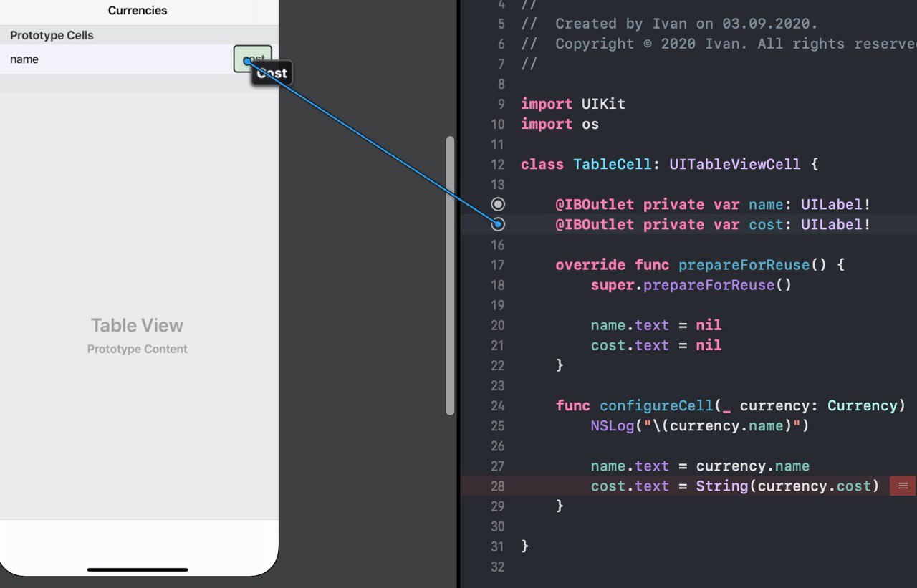Screen dimensions: 917x588
Task: Click the Currency parameter type
Action: click(862, 405)
